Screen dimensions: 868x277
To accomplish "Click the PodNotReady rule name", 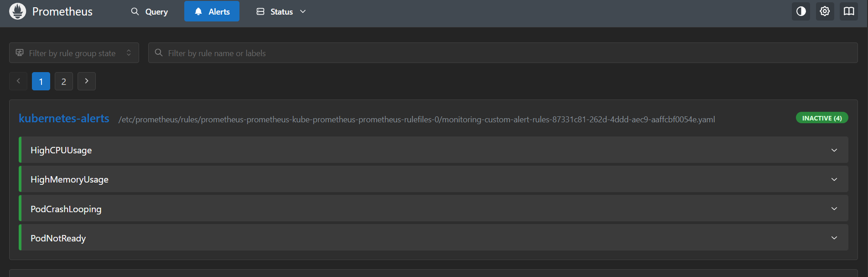I will pyautogui.click(x=58, y=238).
